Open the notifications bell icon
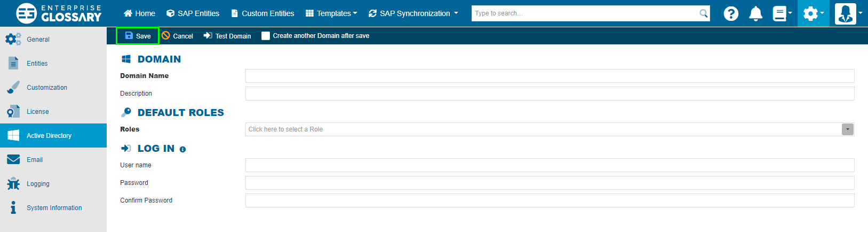Image resolution: width=868 pixels, height=232 pixels. tap(755, 13)
